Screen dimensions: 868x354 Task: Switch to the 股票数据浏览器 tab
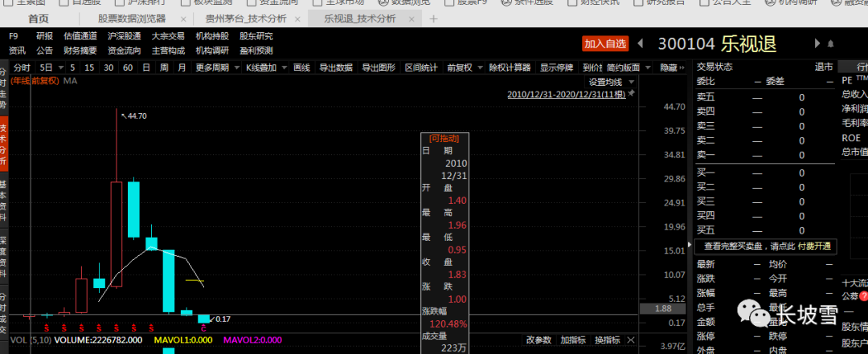pyautogui.click(x=132, y=18)
